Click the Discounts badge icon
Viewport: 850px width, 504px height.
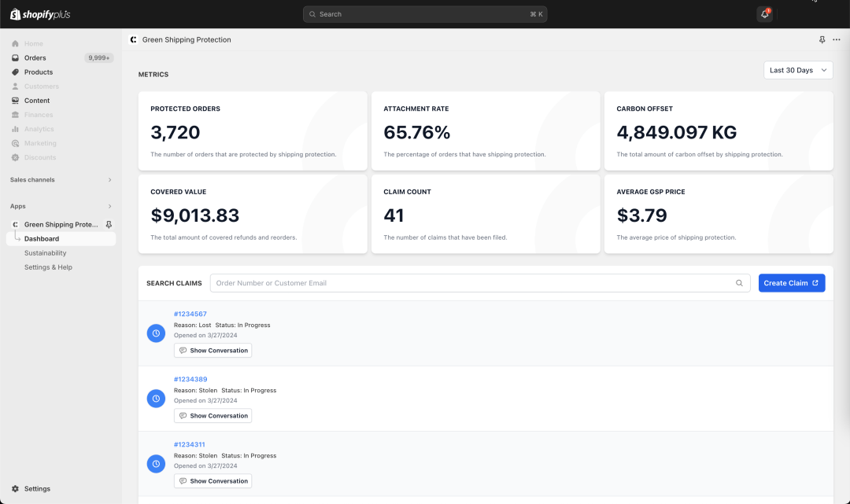(15, 157)
